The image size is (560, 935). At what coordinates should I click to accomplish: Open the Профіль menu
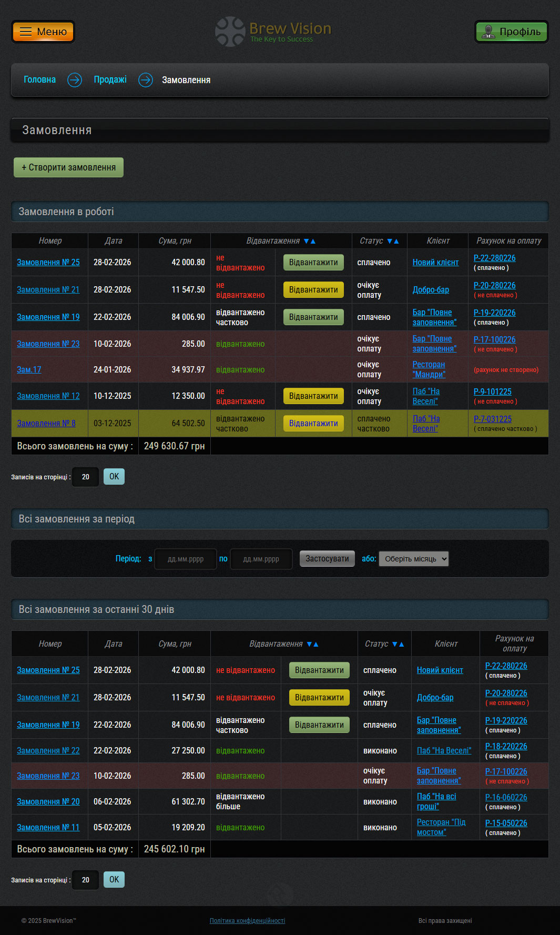click(511, 32)
